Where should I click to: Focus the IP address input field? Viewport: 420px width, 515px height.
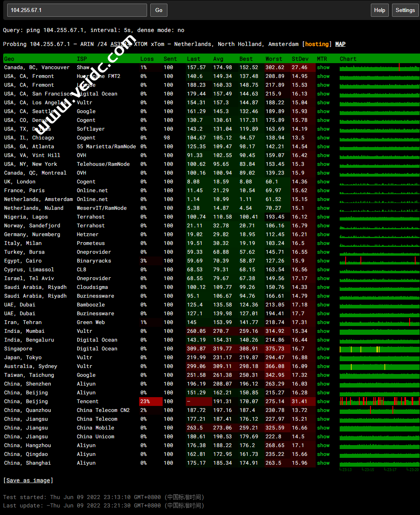pyautogui.click(x=77, y=10)
